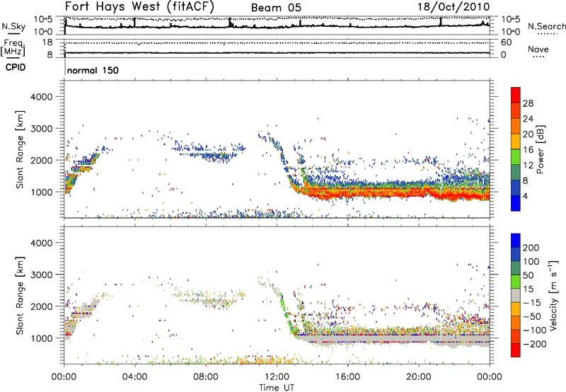Viewport: 566px width, 392px height.
Task: Click the 12:00 time tick label
Action: (x=277, y=377)
